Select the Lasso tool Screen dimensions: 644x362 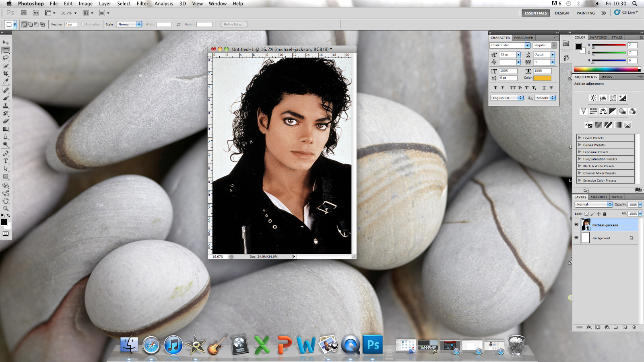click(6, 58)
